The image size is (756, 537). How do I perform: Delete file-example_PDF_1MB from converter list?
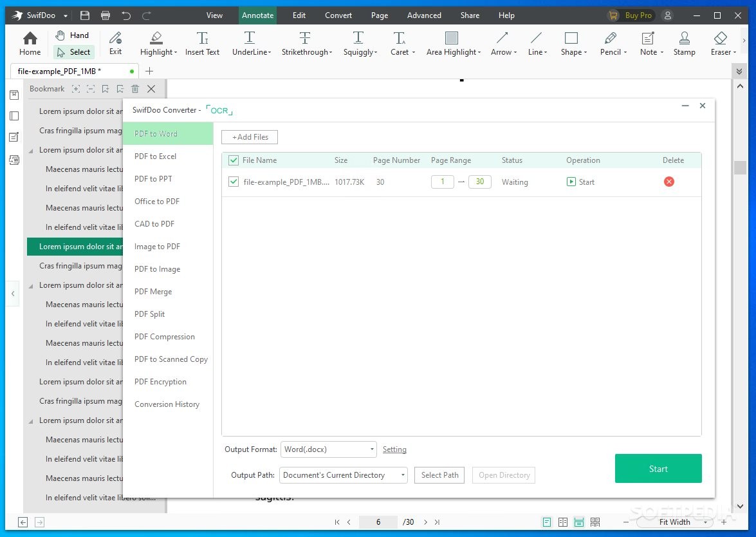[668, 182]
